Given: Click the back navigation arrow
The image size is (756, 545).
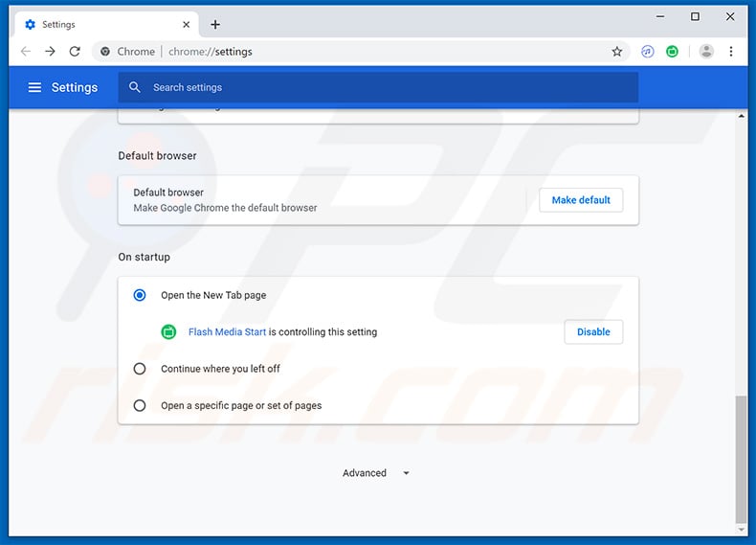Looking at the screenshot, I should tap(26, 51).
